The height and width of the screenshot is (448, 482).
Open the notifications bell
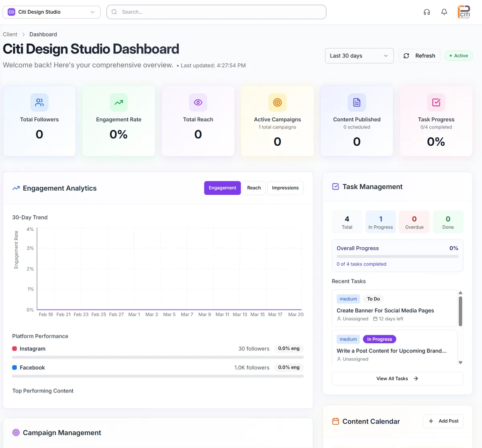pyautogui.click(x=444, y=12)
